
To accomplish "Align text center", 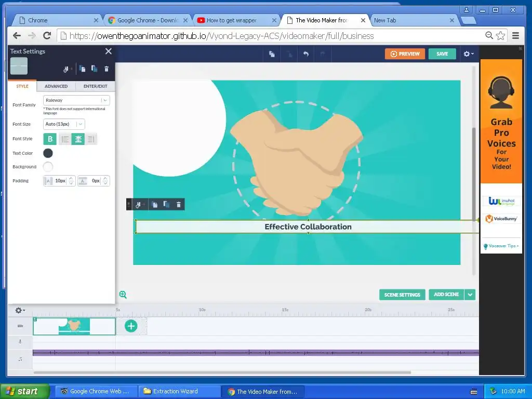I will [x=78, y=139].
